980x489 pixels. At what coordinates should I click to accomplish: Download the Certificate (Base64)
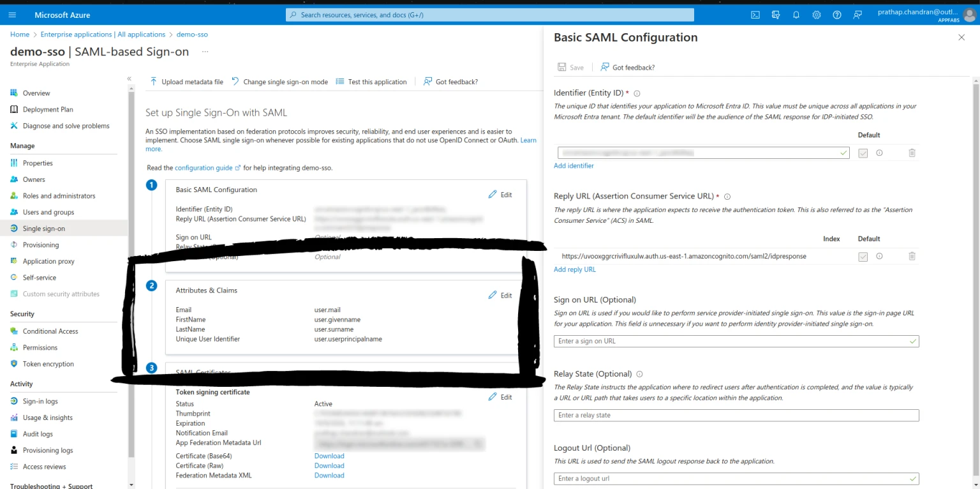(x=329, y=456)
